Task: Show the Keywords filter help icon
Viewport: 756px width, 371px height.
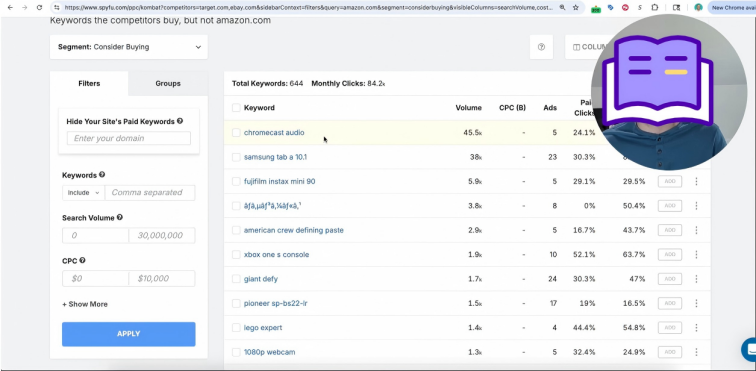Action: pos(102,175)
